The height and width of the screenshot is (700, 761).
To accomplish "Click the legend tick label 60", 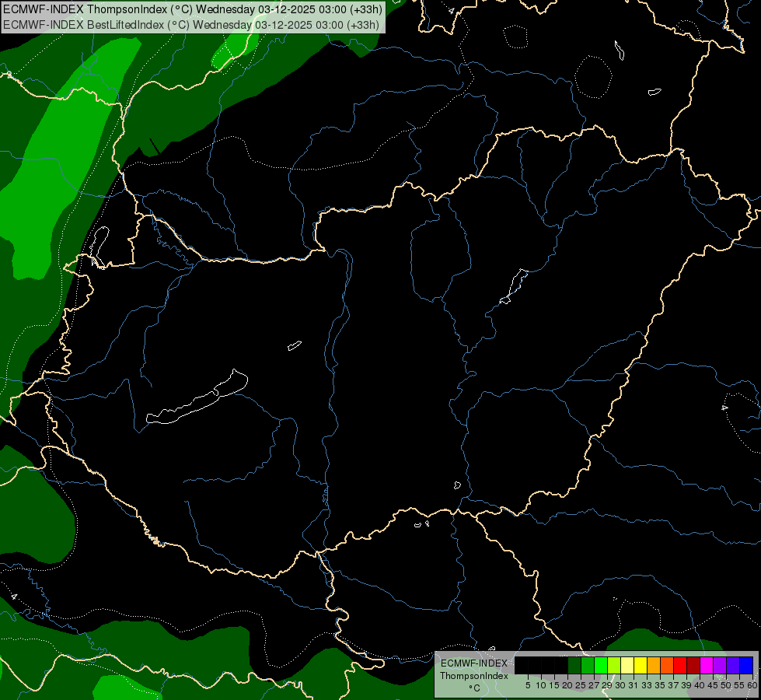I will point(752,685).
